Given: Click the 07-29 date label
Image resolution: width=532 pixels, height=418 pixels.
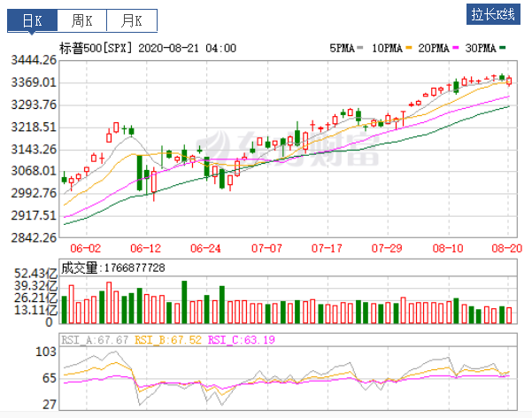Looking at the screenshot, I should coord(387,249).
